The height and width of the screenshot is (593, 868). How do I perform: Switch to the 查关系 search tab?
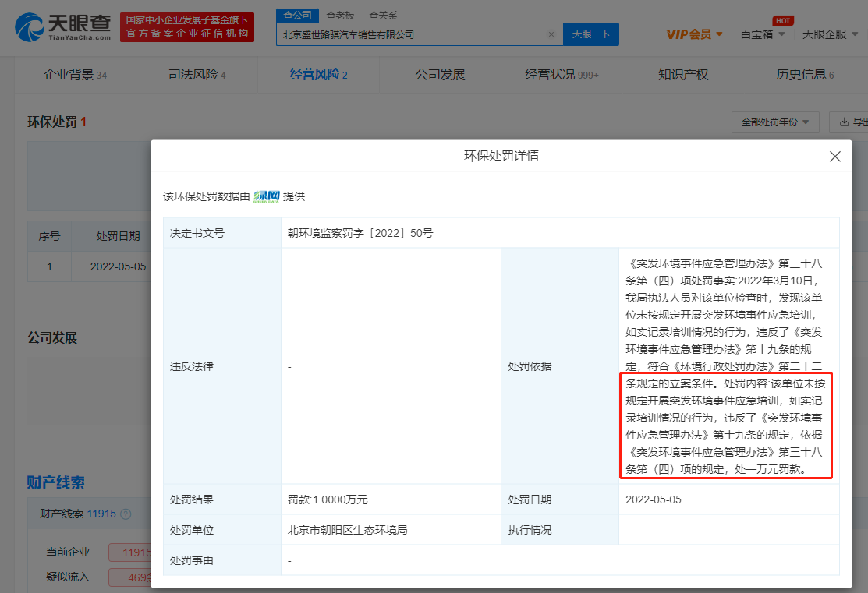[x=383, y=16]
